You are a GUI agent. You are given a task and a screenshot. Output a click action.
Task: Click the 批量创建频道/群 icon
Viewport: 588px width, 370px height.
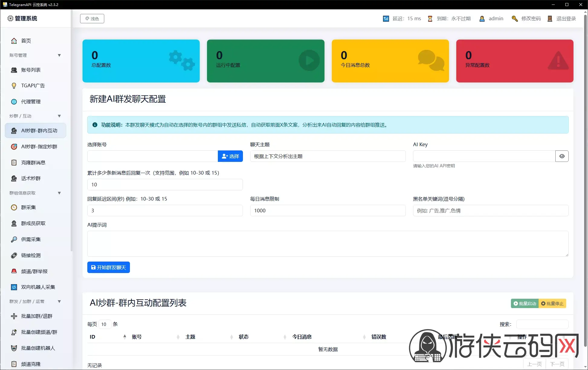point(14,332)
